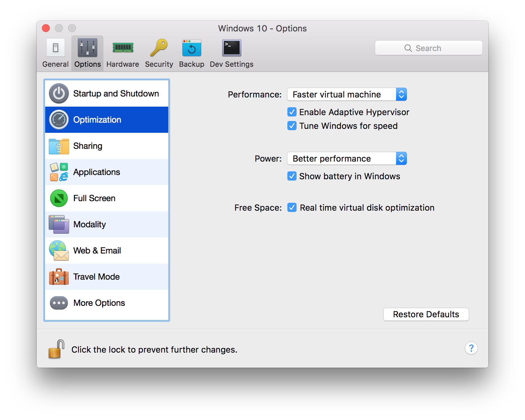Image resolution: width=525 pixels, height=420 pixels.
Task: Open the Security key icon
Action: tap(159, 48)
